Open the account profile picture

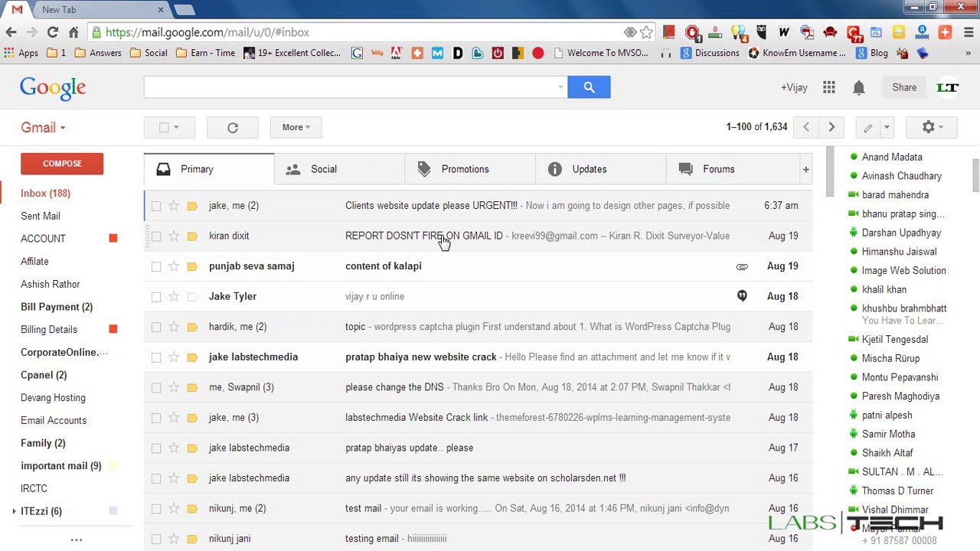(947, 88)
